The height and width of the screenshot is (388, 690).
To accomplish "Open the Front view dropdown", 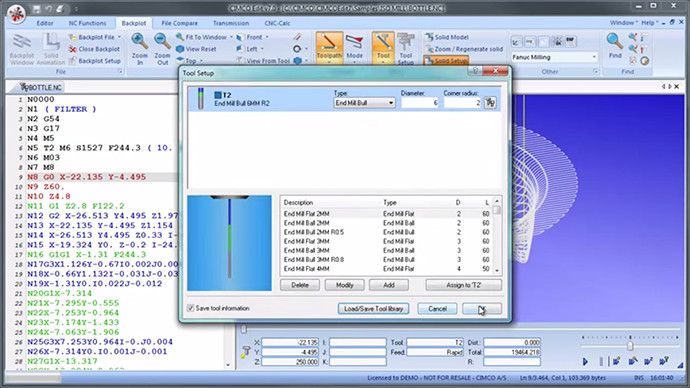I will (x=253, y=37).
